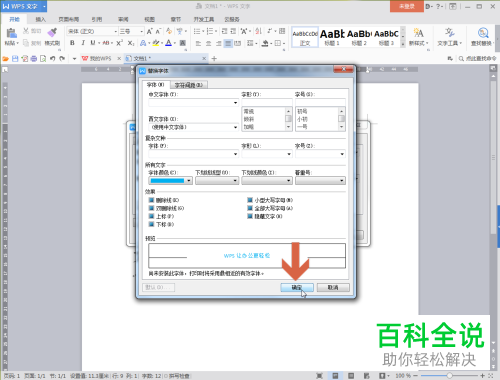
Task: Select the Font tab (字体) in the dialog
Action: click(x=156, y=85)
